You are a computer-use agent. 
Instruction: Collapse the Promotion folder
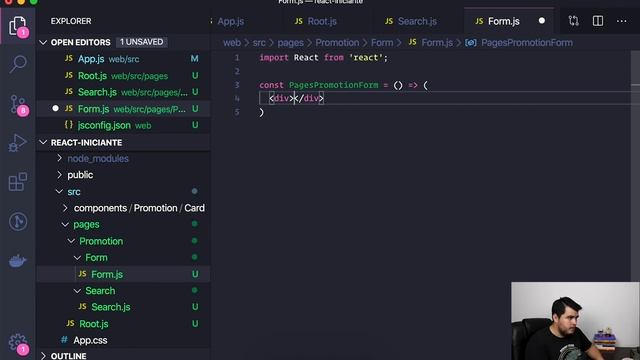coord(71,241)
